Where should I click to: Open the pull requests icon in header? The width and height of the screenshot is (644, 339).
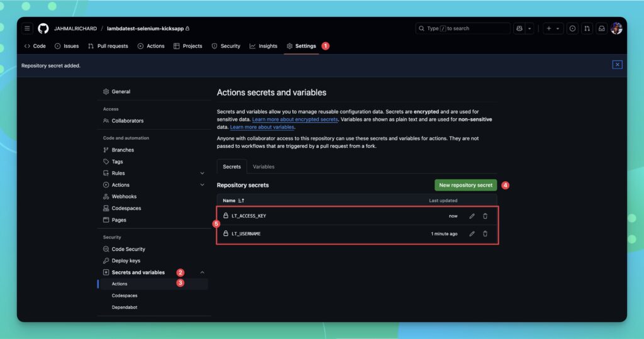click(587, 28)
